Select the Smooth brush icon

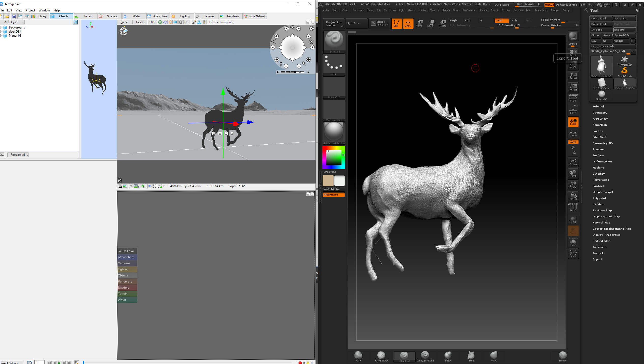pos(563,356)
